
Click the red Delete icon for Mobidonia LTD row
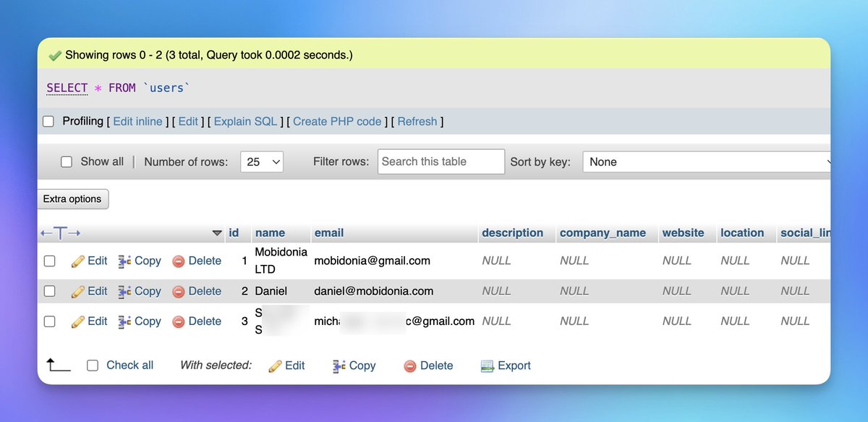click(179, 261)
